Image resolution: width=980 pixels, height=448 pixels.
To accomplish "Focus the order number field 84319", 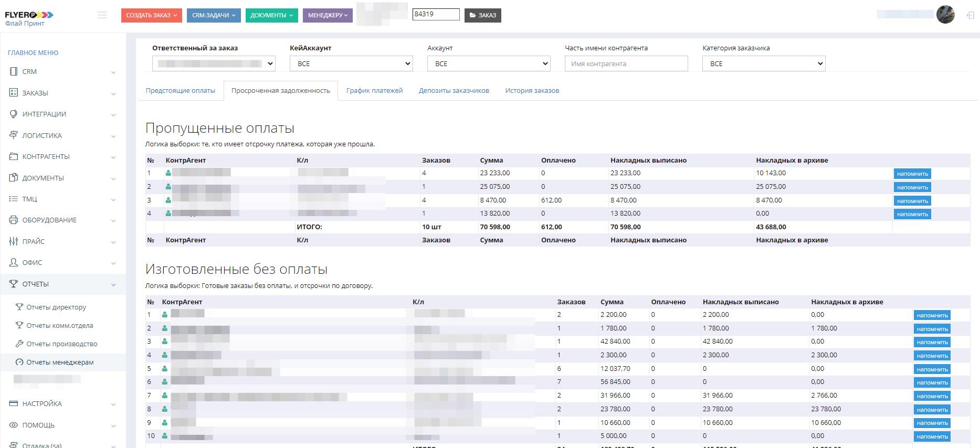I will point(436,14).
